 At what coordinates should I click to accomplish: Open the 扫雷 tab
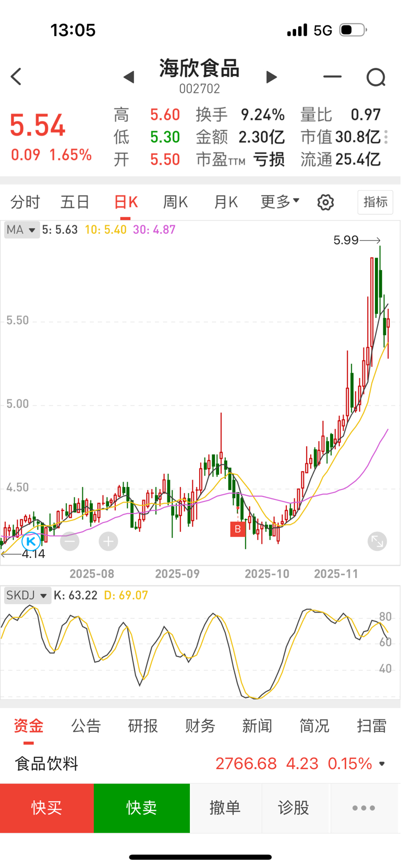[x=372, y=726]
